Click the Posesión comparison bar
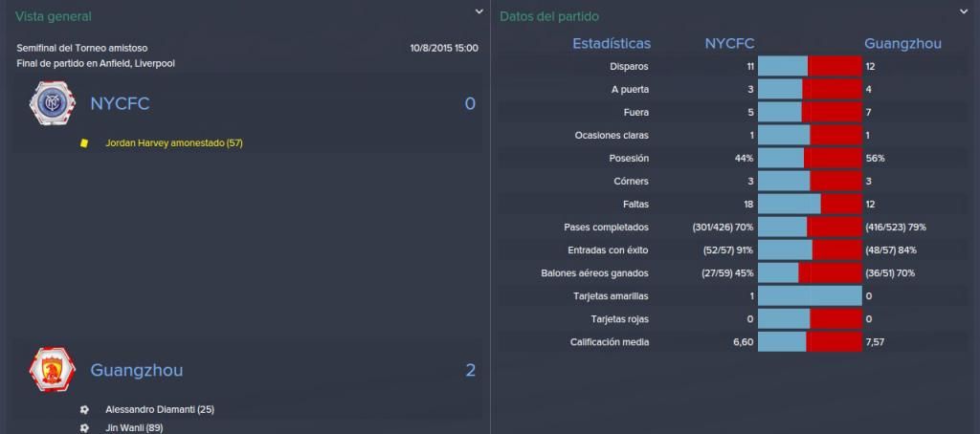The width and height of the screenshot is (980, 434). tap(810, 158)
